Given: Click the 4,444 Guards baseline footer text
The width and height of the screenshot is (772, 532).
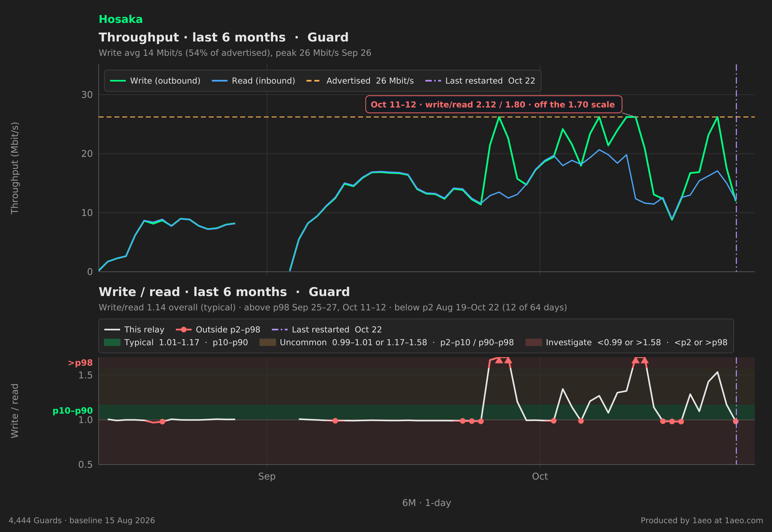Looking at the screenshot, I should [x=82, y=521].
